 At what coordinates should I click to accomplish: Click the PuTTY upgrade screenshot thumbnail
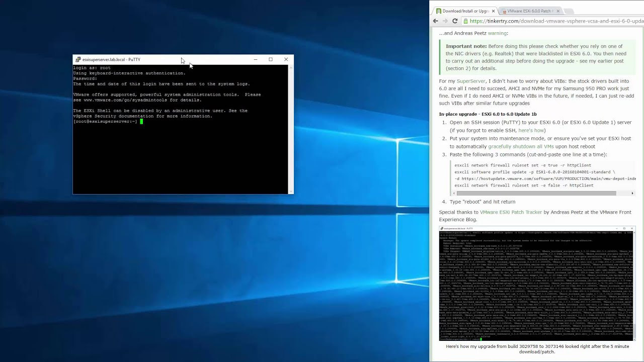pos(537,284)
